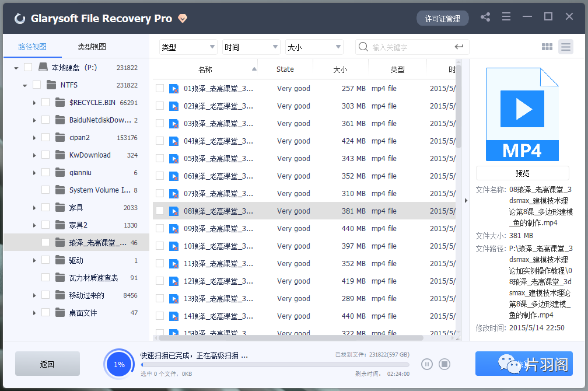Viewport: 588px width, 391px height.
Task: Check the box for 12狼泽 file
Action: [160, 281]
